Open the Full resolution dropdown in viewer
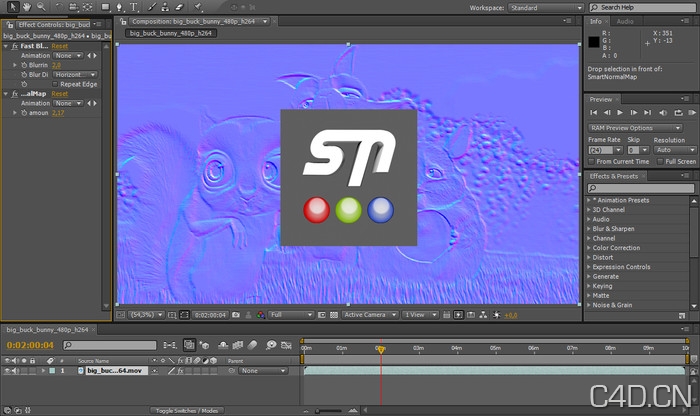Screen dimensions: 700x416 coord(291,315)
